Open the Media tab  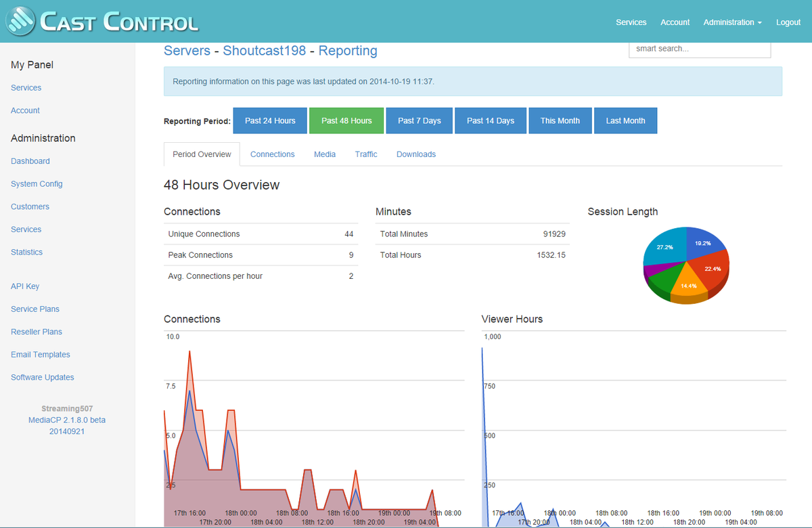[325, 154]
